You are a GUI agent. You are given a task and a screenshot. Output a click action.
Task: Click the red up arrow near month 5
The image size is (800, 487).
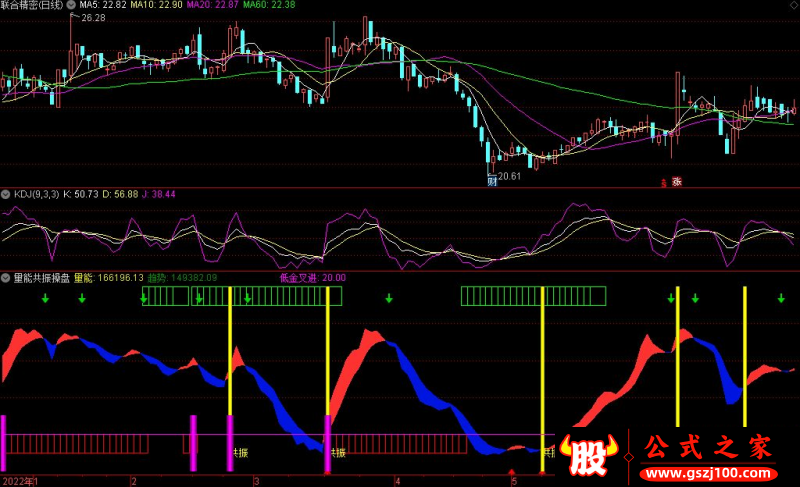point(512,472)
